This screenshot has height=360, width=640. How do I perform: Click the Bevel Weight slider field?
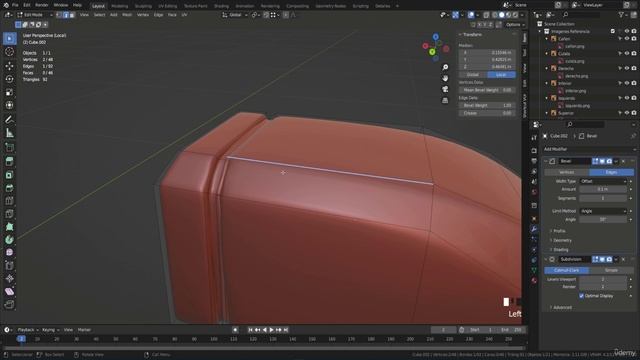tap(487, 105)
